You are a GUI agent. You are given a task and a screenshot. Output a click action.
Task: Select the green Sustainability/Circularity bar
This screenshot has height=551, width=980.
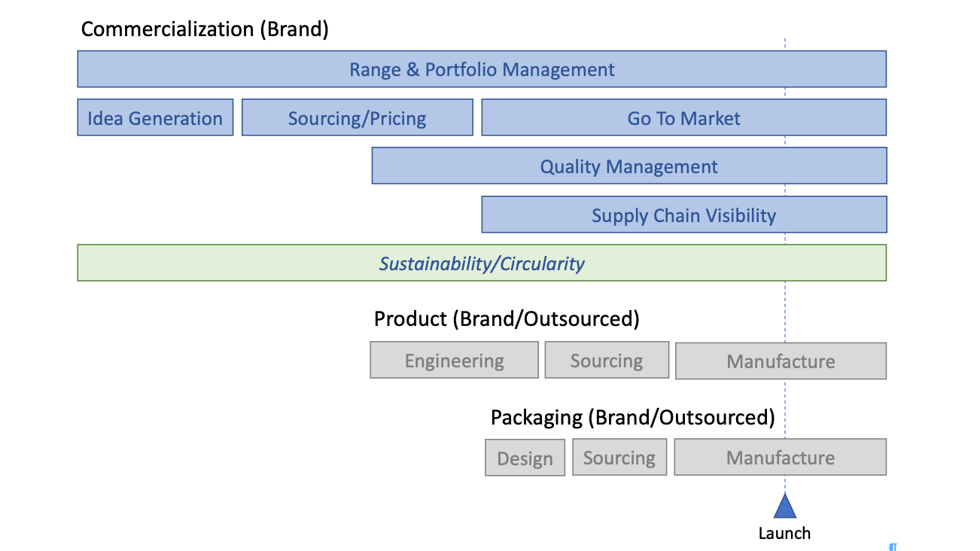click(x=482, y=263)
